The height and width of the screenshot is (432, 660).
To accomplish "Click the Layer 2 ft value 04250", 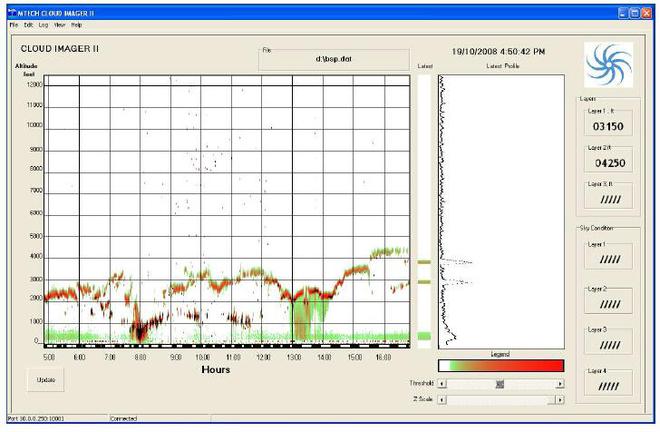I will coord(608,163).
